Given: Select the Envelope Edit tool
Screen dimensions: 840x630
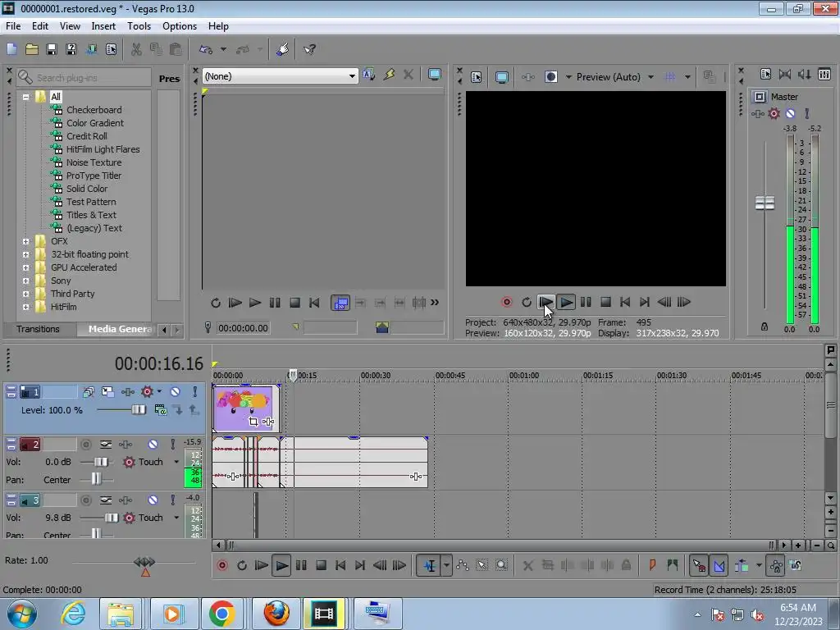Looking at the screenshot, I should pos(463,565).
